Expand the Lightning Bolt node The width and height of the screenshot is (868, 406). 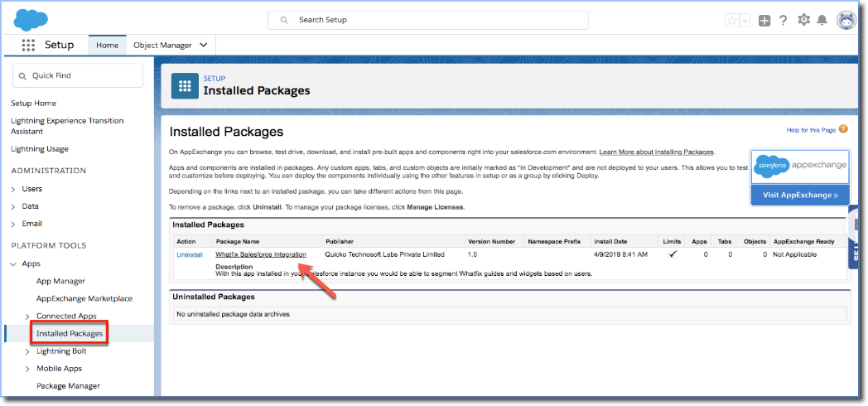tap(27, 351)
